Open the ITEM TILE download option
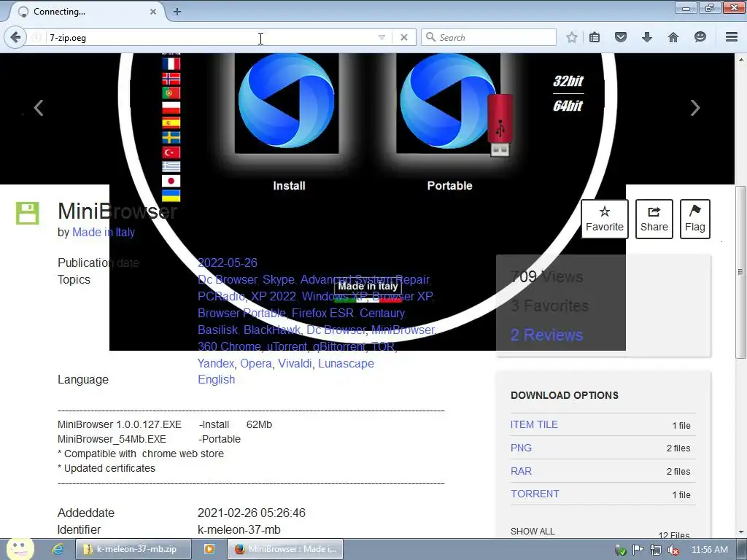Image resolution: width=747 pixels, height=560 pixels. pyautogui.click(x=534, y=425)
